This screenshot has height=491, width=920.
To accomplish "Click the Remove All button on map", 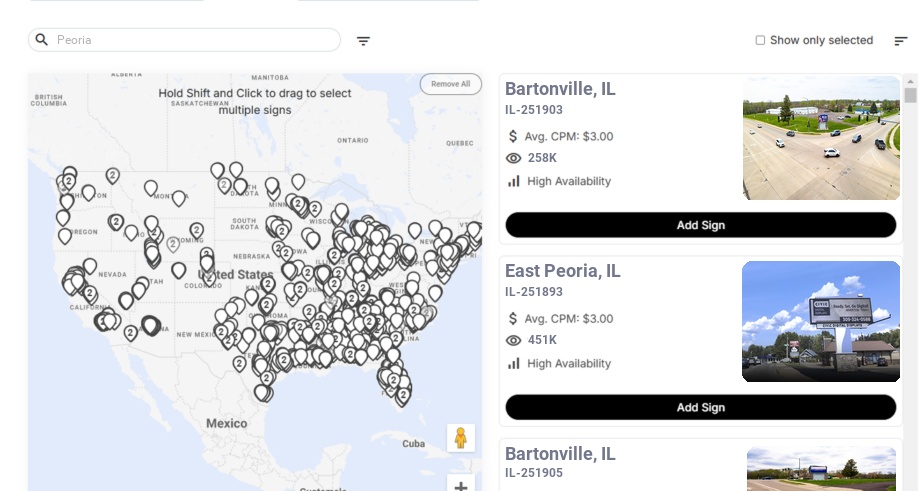I will [450, 84].
